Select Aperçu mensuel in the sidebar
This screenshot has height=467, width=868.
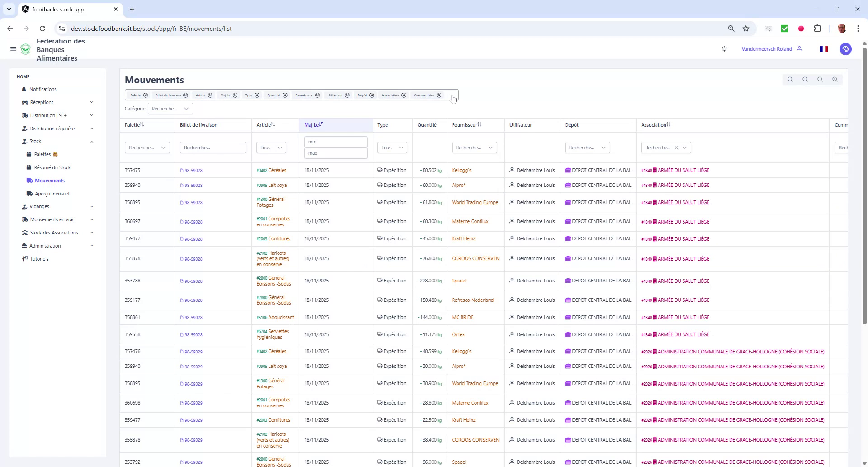pyautogui.click(x=52, y=193)
